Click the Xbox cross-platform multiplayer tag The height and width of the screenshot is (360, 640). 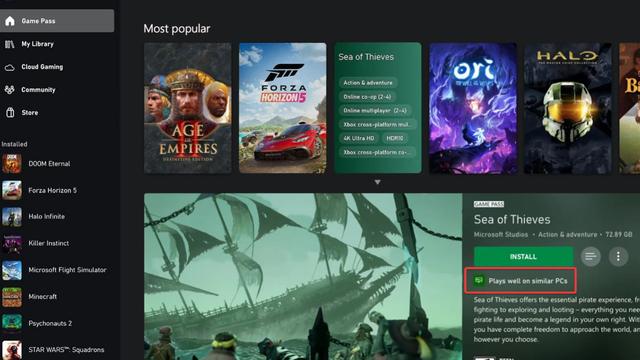377,124
